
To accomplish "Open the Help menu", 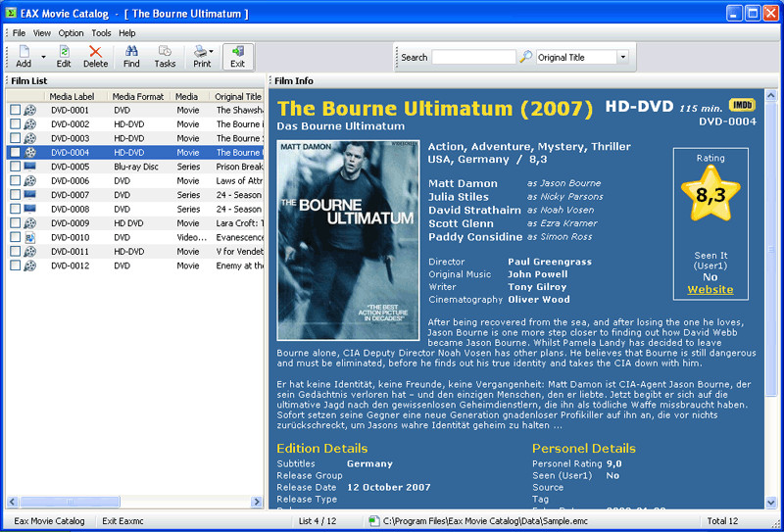I will 127,33.
